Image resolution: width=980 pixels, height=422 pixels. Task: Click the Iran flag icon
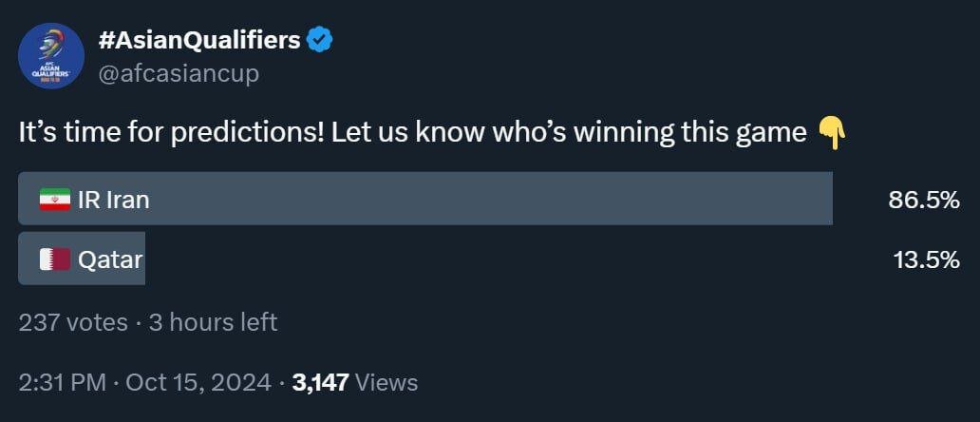coord(55,200)
